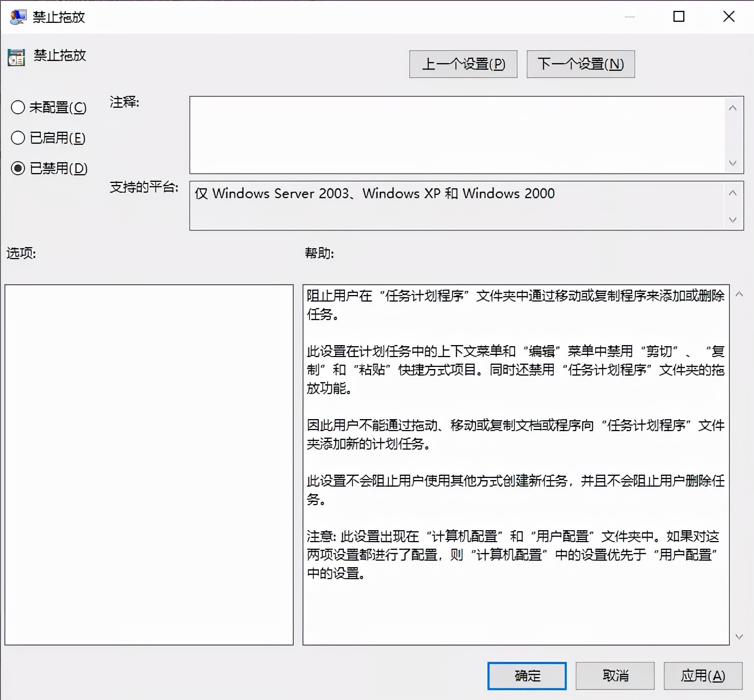Click the down arrow of the 支持的平台 scrollbar

[x=733, y=220]
